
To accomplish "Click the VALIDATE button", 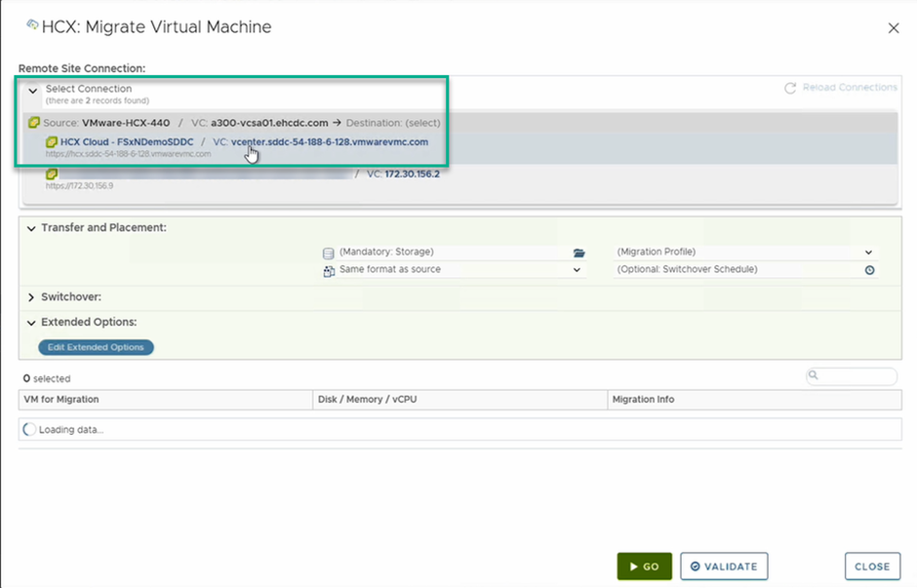I will tap(724, 567).
